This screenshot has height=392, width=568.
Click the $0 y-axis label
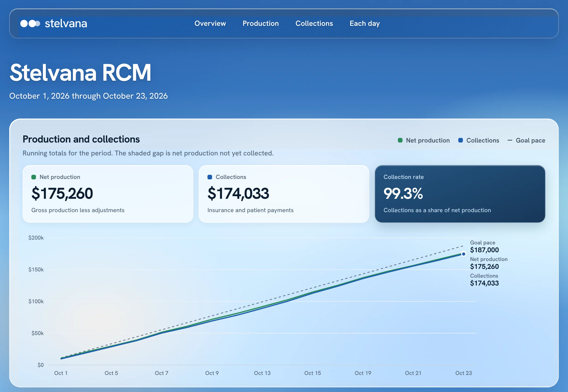(41, 365)
